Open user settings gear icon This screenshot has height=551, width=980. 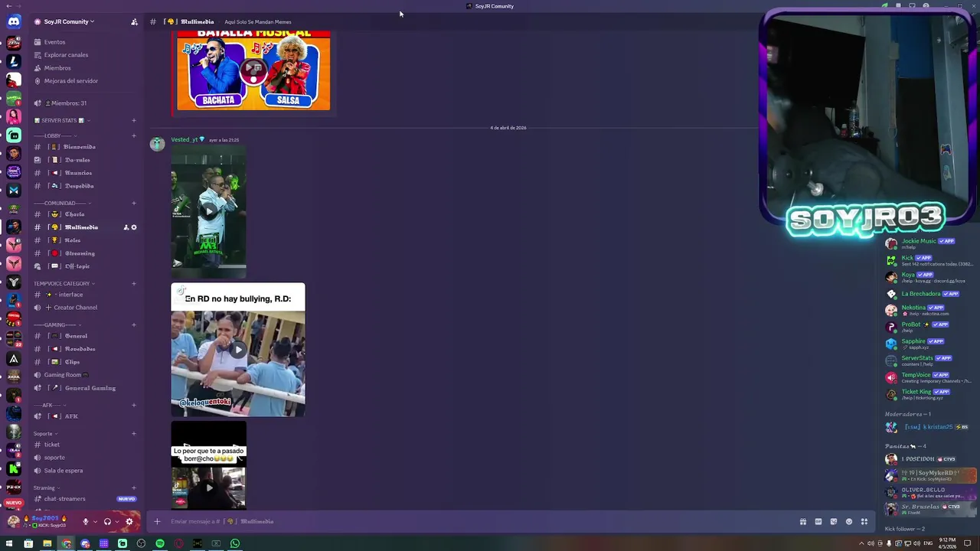click(129, 522)
